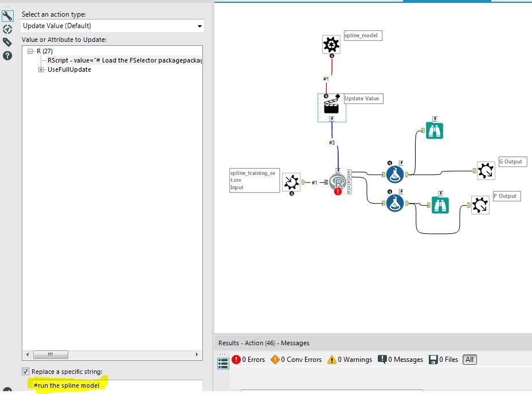
Task: Filter results by 0 Warnings
Action: tap(350, 360)
